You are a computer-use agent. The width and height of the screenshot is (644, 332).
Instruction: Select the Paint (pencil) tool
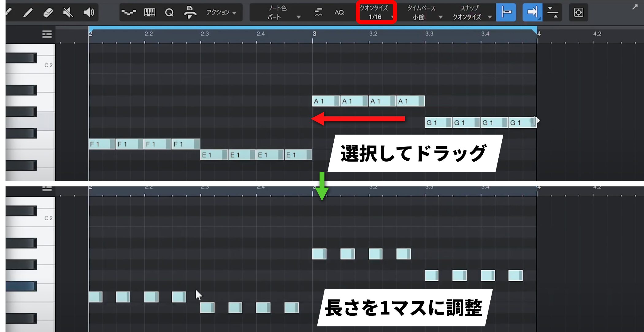[28, 13]
